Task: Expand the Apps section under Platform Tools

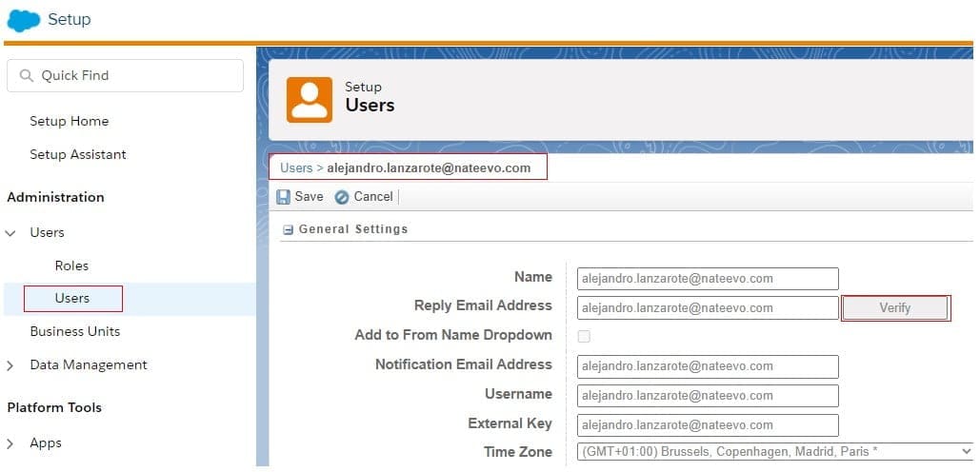Action: 11,443
